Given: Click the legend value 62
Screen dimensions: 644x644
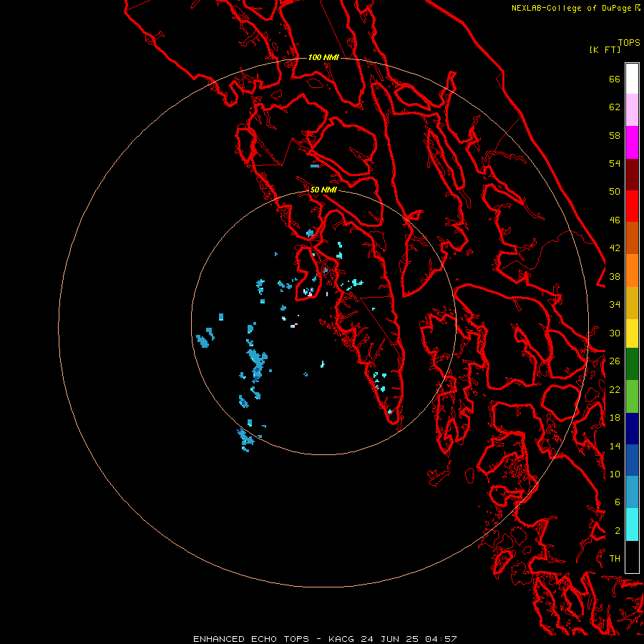Looking at the screenshot, I should click(615, 107).
